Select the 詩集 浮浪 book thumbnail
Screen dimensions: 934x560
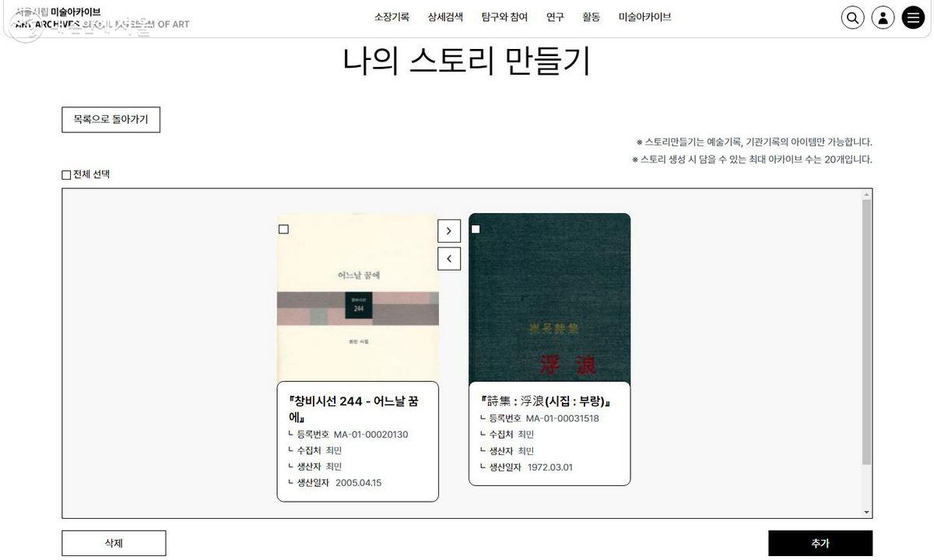pyautogui.click(x=550, y=299)
